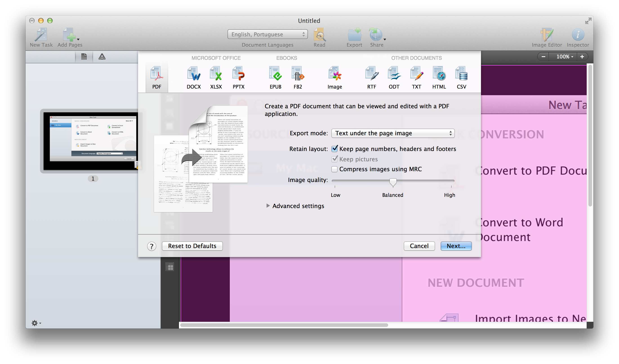Choose the RTF document format

[x=372, y=78]
